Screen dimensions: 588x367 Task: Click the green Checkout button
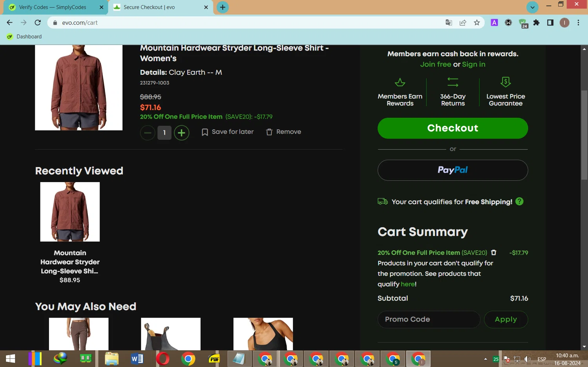453,128
